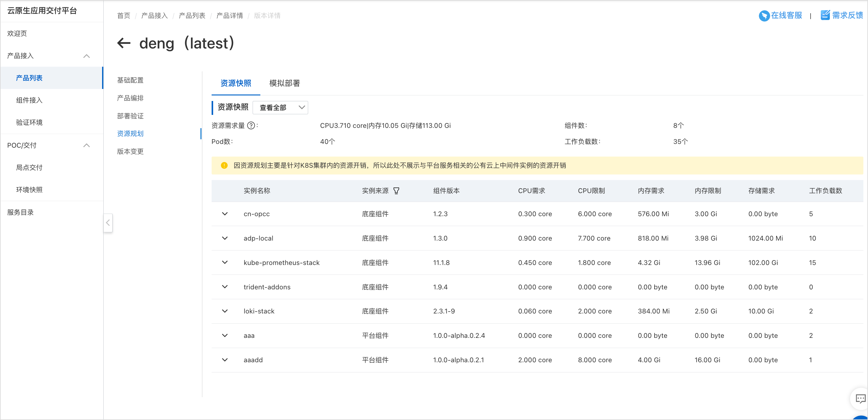Click the 实例名称 column header

(x=257, y=191)
